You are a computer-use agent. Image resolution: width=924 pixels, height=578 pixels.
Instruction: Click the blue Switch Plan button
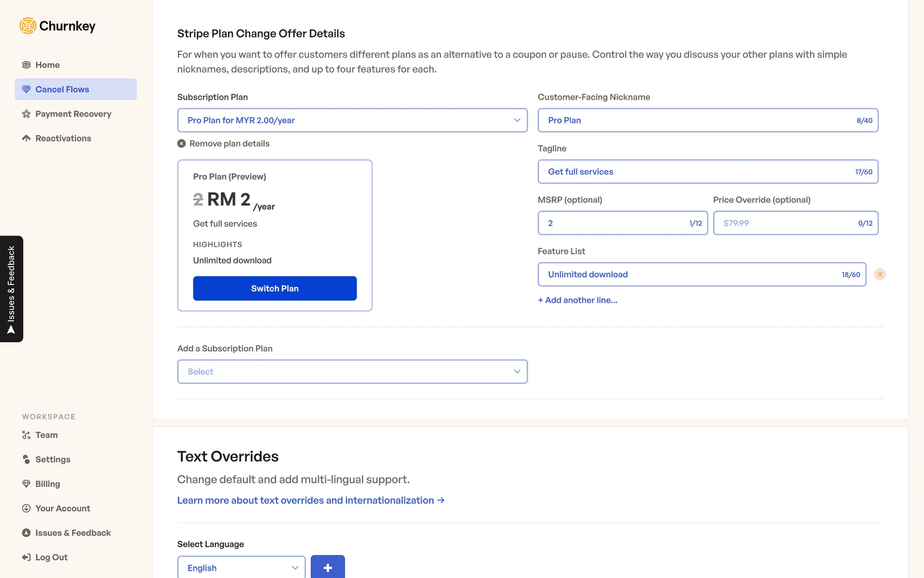point(275,289)
